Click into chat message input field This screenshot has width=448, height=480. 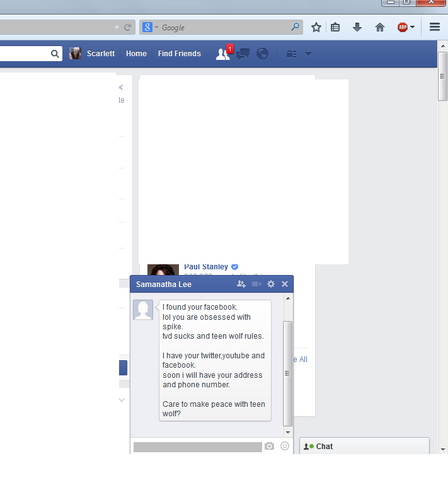point(198,447)
